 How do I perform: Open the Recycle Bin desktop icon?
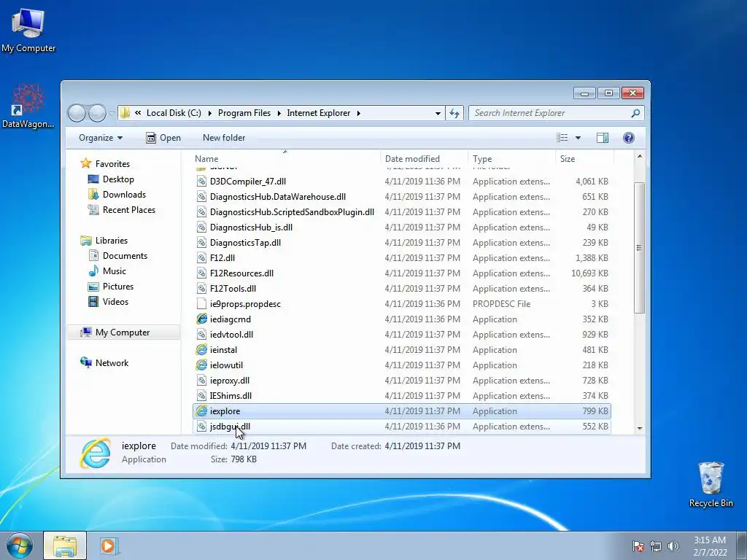coord(711,485)
